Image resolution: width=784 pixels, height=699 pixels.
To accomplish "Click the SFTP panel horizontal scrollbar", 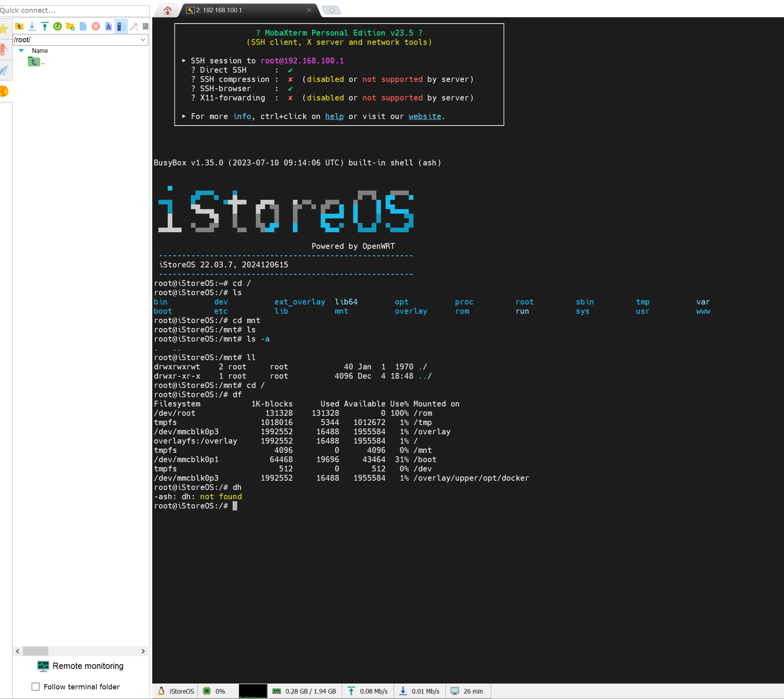I will (x=81, y=651).
